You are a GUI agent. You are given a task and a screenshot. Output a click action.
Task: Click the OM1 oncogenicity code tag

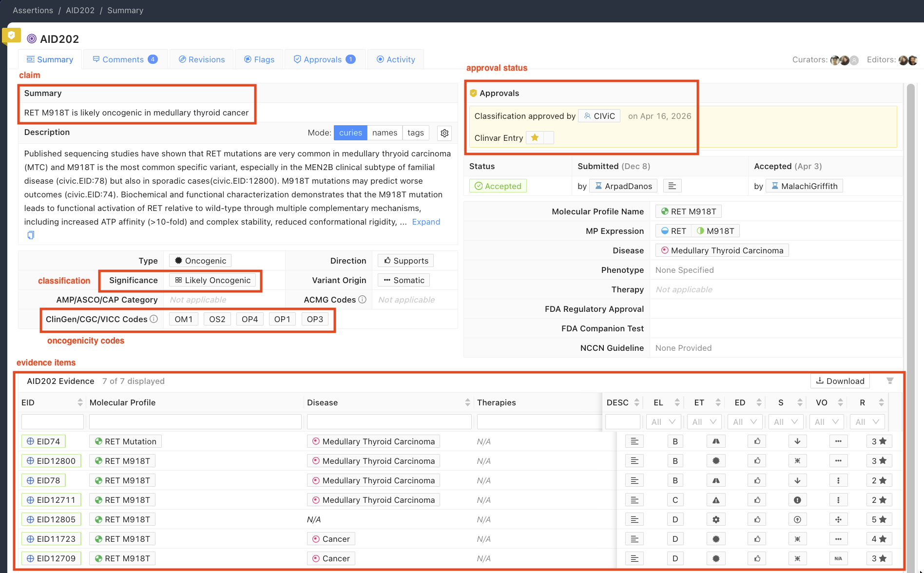184,319
